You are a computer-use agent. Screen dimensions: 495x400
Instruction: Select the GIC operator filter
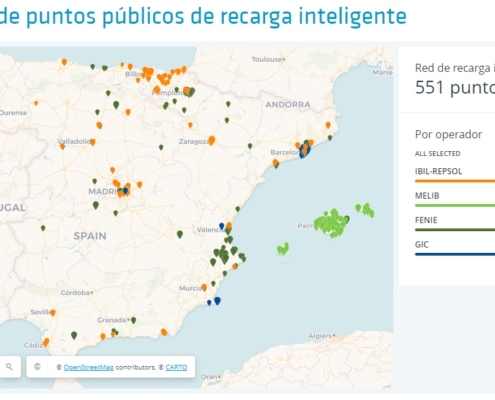click(421, 244)
